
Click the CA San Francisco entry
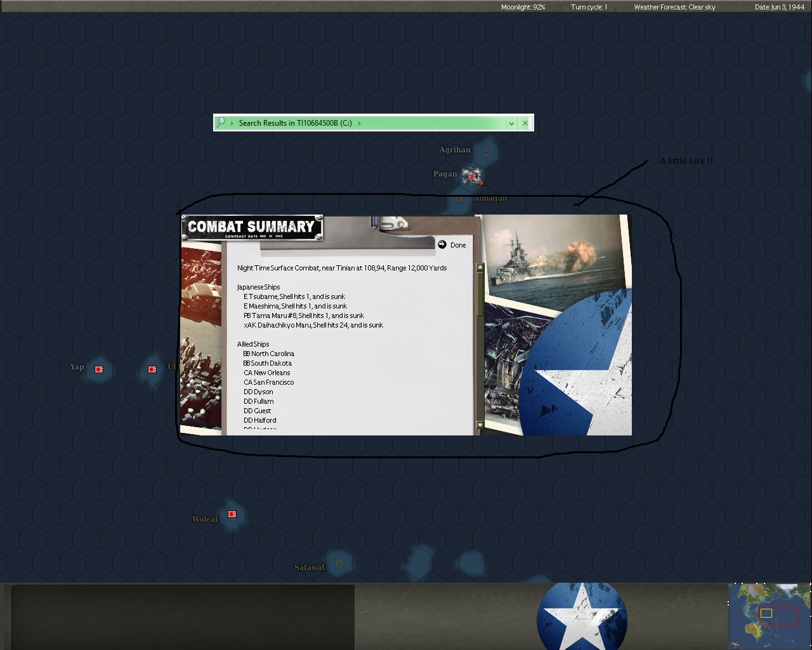(x=269, y=382)
